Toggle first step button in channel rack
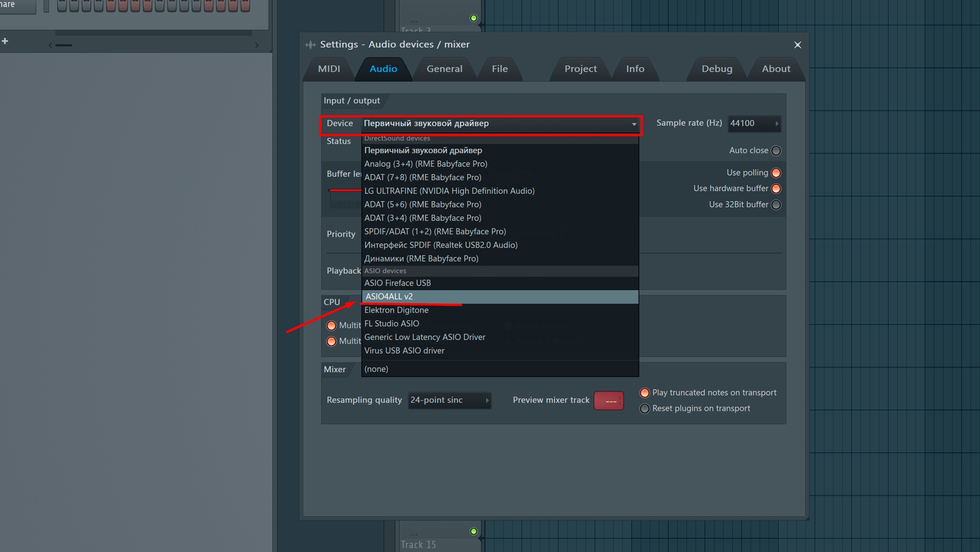The image size is (980, 552). pyautogui.click(x=62, y=6)
